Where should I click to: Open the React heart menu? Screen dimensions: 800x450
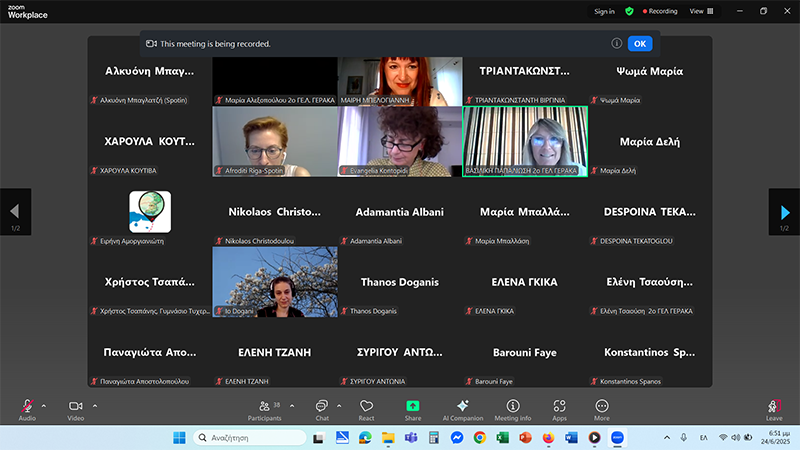coord(366,407)
